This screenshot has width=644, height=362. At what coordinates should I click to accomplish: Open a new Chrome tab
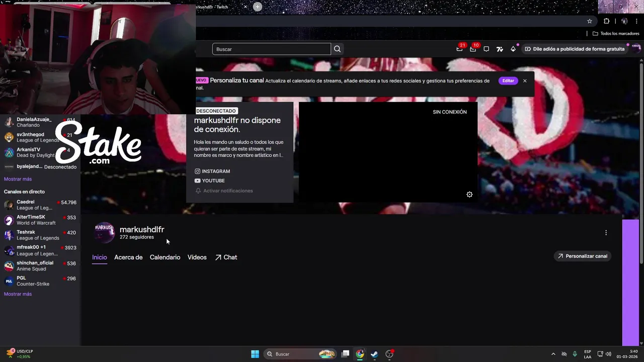[258, 7]
